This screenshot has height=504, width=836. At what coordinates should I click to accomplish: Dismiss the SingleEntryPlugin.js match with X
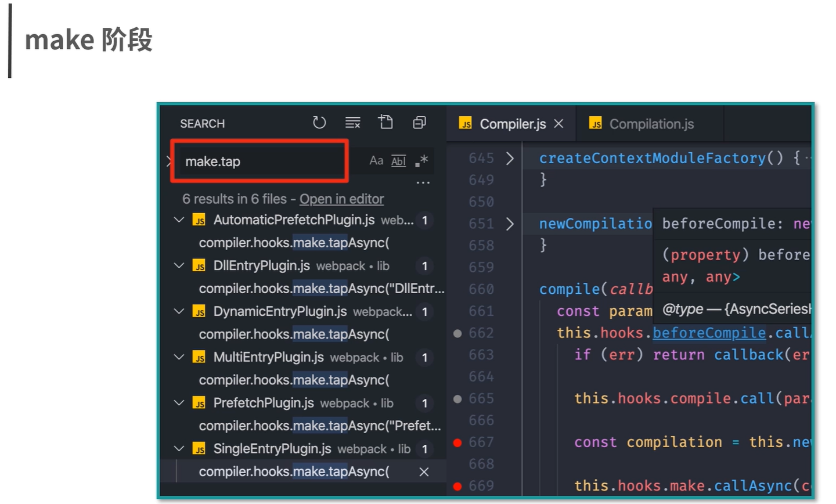pyautogui.click(x=424, y=472)
